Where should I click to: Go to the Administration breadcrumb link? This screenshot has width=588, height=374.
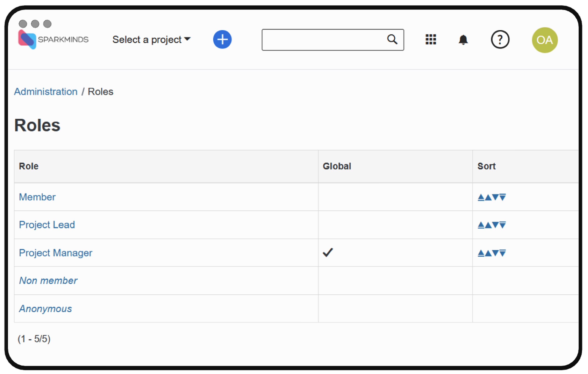(46, 92)
